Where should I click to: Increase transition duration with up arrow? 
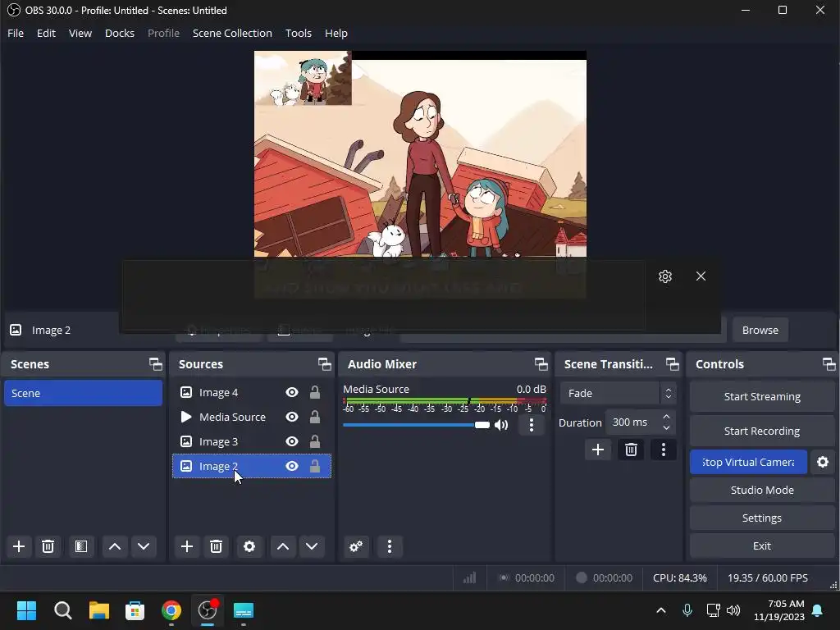666,417
